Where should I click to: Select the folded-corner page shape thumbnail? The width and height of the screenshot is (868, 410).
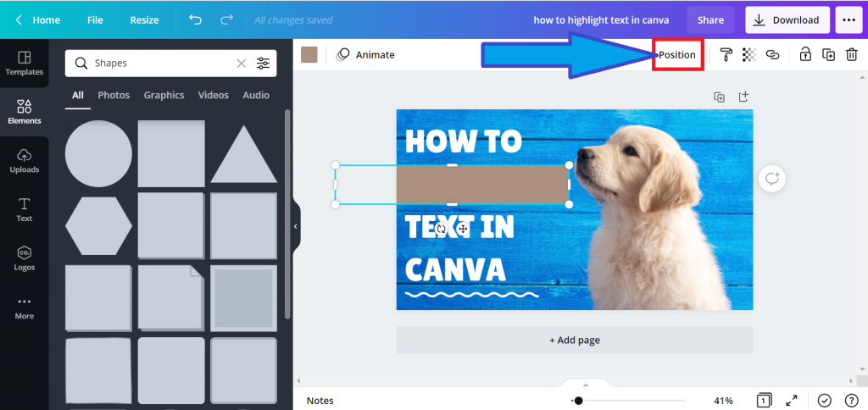click(171, 297)
